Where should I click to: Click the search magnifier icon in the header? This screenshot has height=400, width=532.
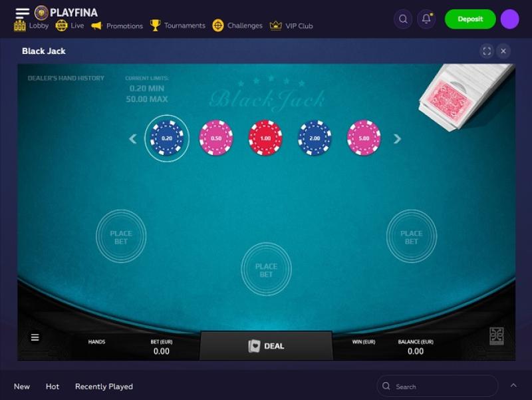pos(403,19)
